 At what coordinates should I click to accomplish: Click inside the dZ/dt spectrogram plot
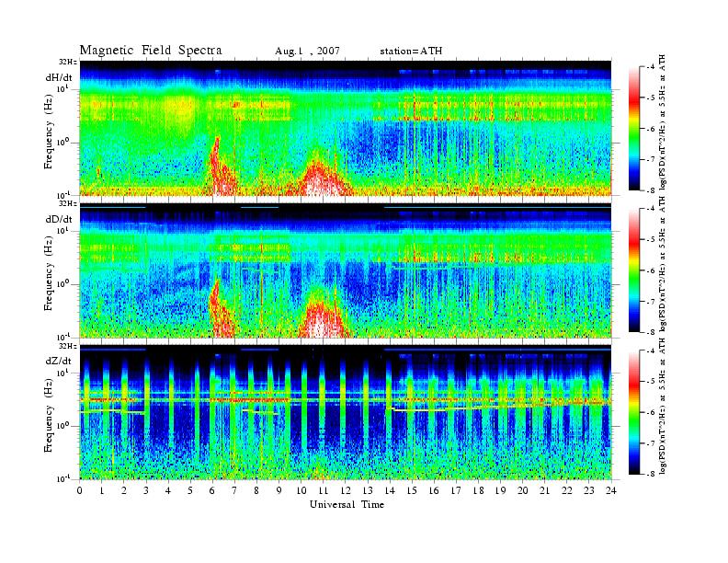click(346, 413)
